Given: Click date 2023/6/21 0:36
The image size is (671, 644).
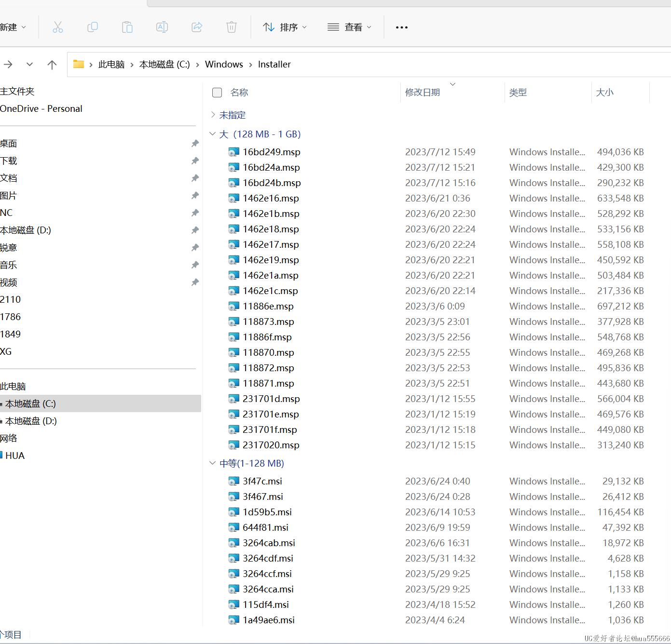Looking at the screenshot, I should (x=438, y=198).
